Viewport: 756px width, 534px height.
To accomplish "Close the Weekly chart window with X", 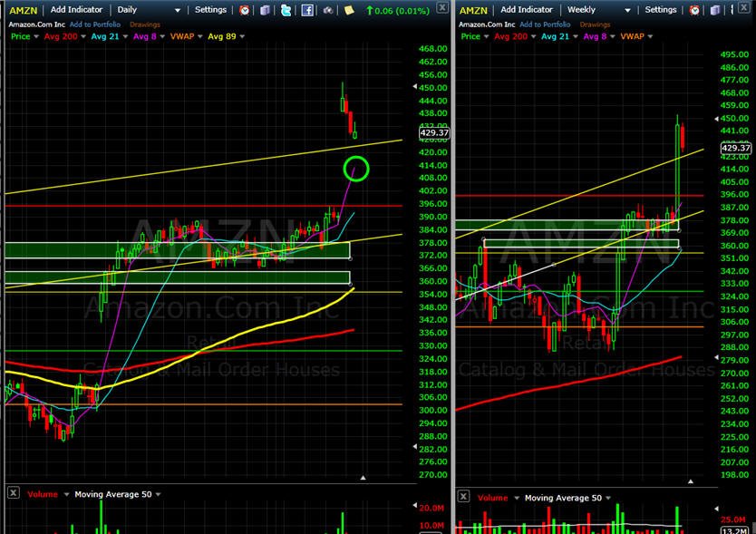I will tap(744, 7).
